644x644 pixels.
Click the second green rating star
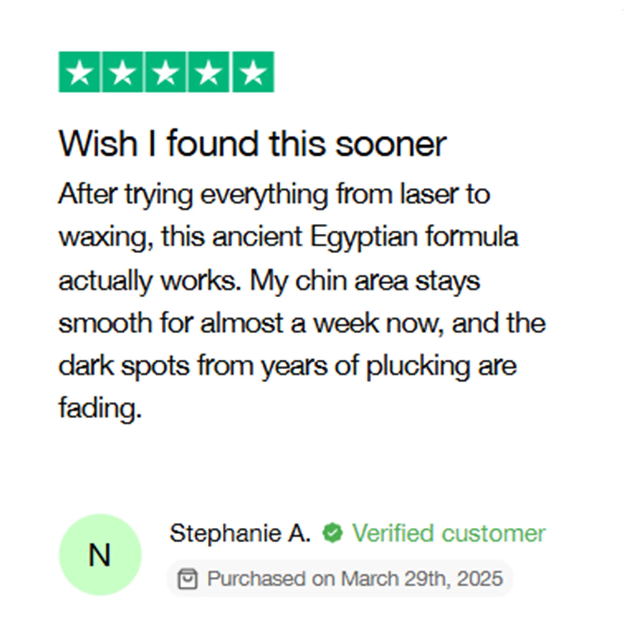pos(122,72)
